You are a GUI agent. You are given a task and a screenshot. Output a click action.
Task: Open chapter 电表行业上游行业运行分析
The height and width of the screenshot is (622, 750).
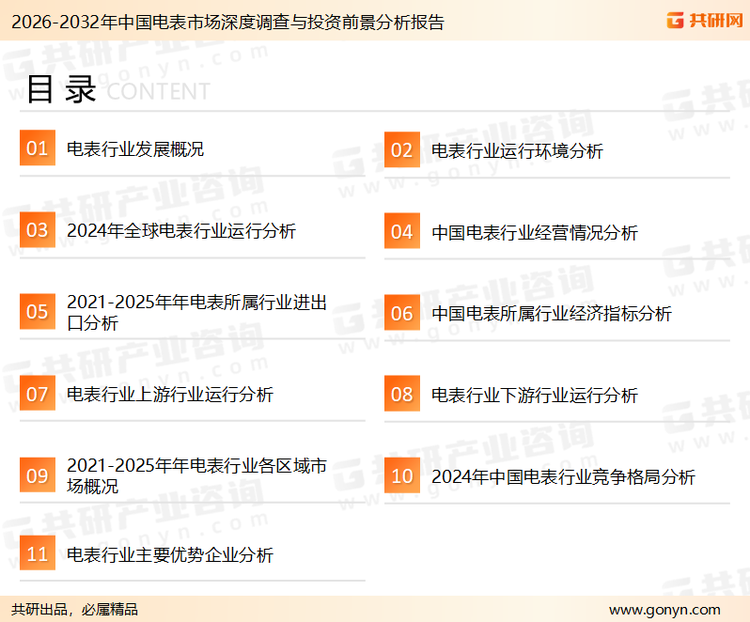pos(170,395)
